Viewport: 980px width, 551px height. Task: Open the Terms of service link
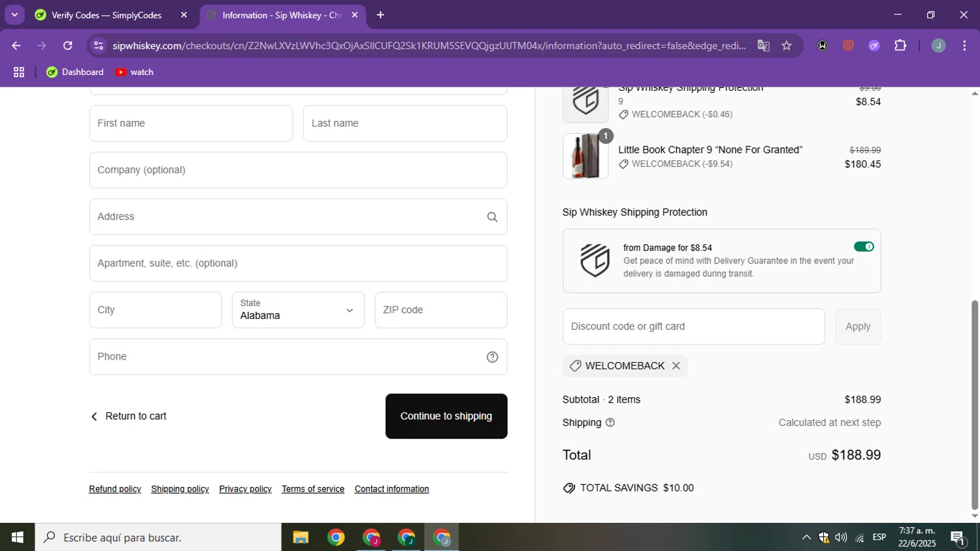313,489
